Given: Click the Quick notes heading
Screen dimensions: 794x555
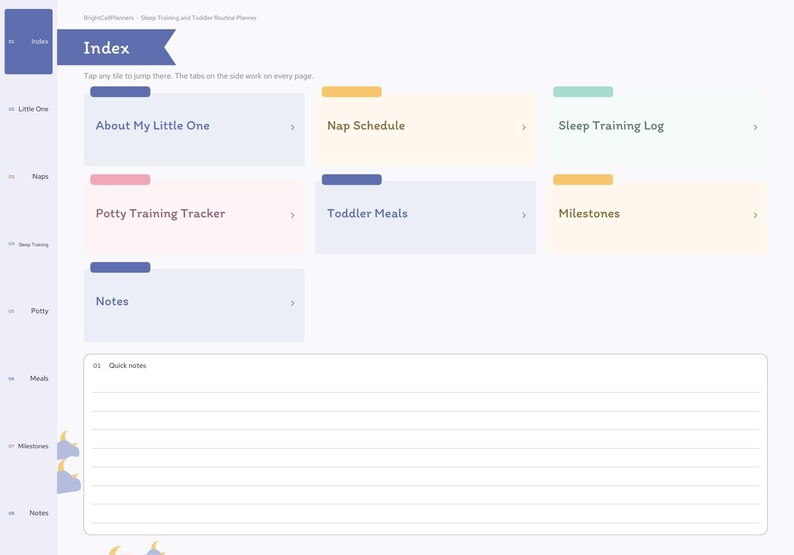Looking at the screenshot, I should coord(127,366).
